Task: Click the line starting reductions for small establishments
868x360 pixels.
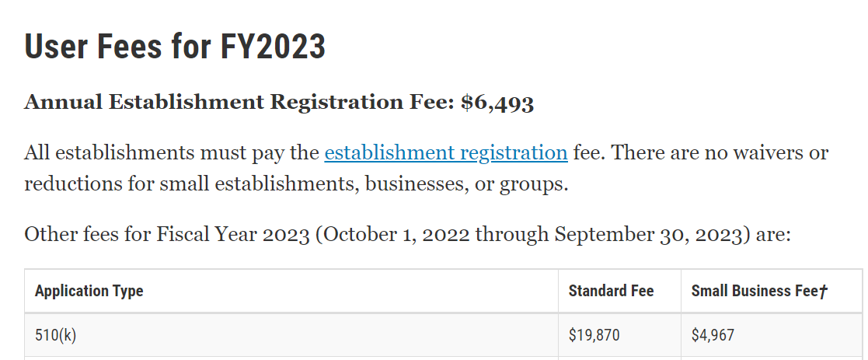Action: tap(296, 183)
